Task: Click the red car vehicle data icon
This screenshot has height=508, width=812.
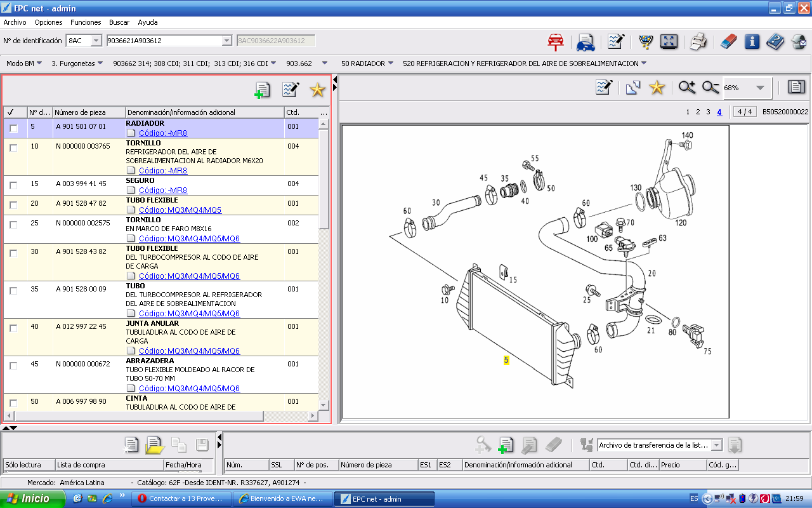Action: pos(556,42)
